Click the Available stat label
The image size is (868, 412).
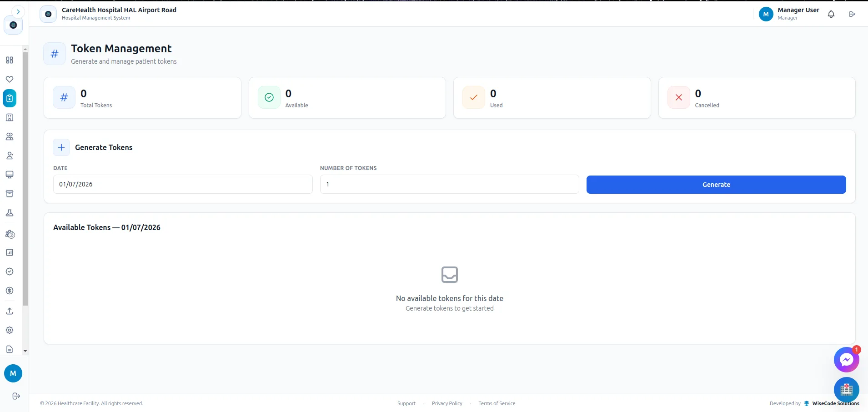(296, 105)
